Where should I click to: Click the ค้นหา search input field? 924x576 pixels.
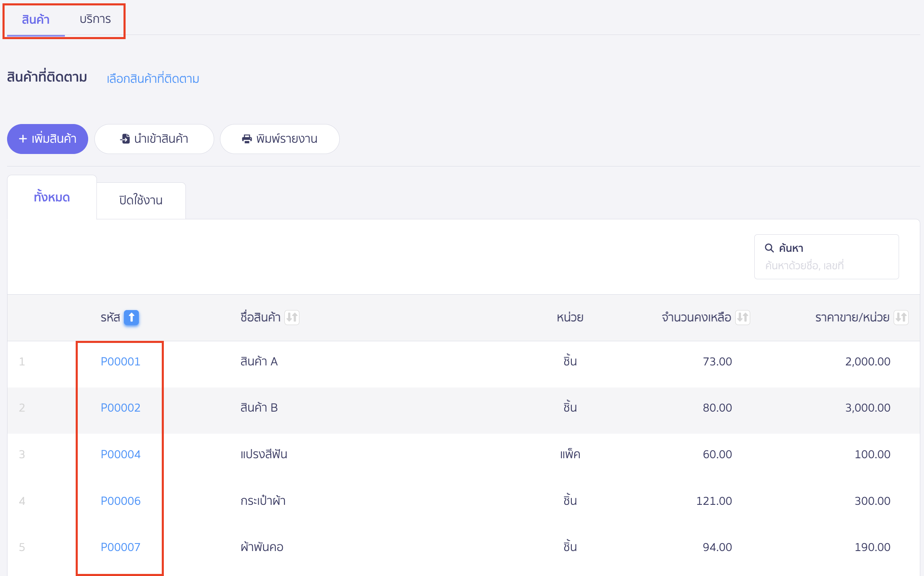coord(825,266)
